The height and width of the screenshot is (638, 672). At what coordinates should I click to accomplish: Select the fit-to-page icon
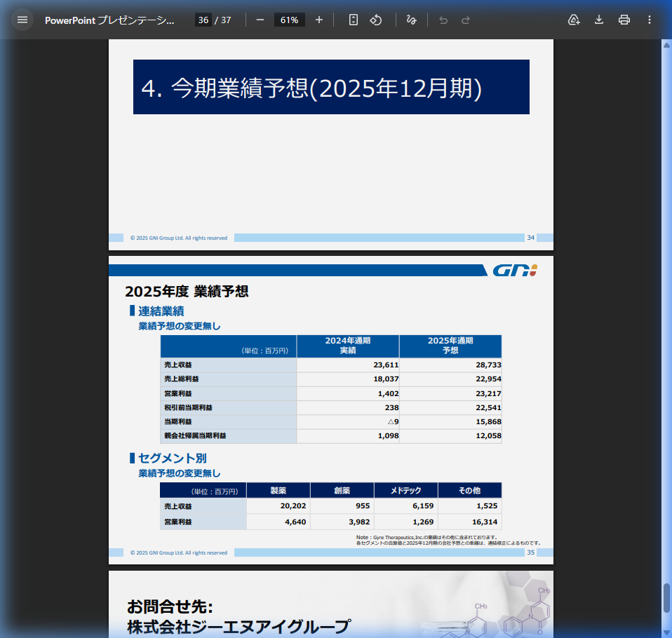(353, 20)
